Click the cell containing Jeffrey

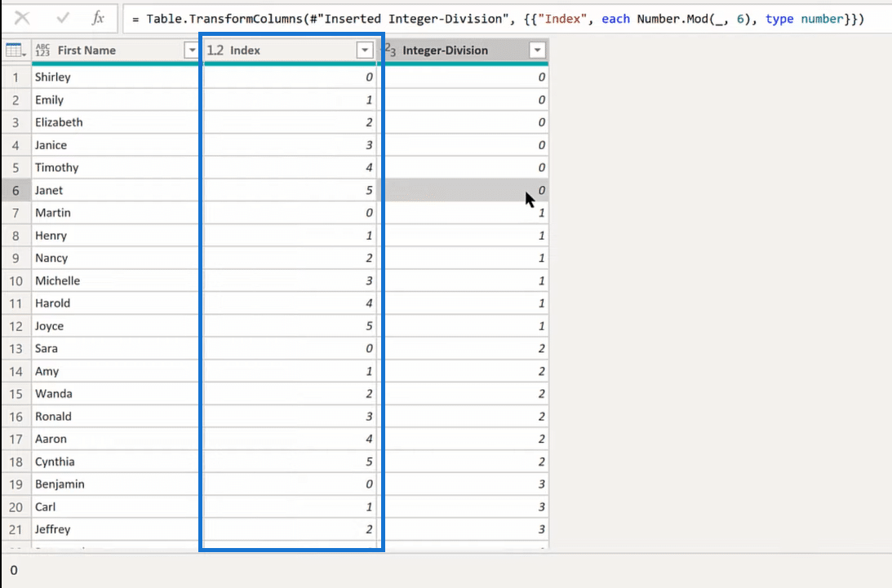click(115, 529)
